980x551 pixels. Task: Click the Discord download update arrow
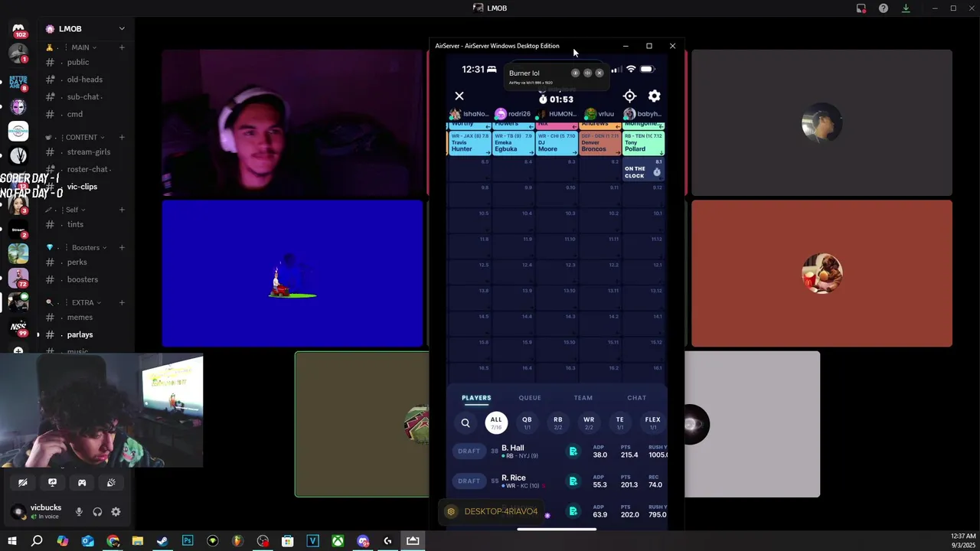[906, 8]
